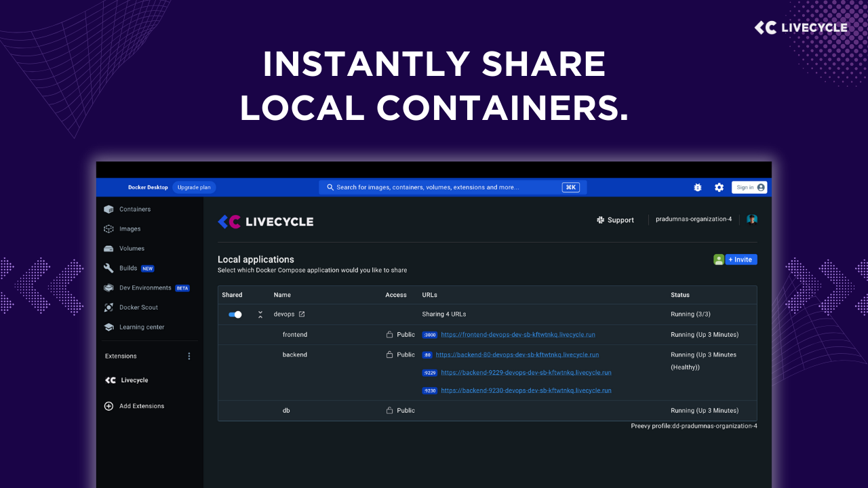Screen dimensions: 868x488
Task: Click the frontend service name
Action: click(x=295, y=335)
